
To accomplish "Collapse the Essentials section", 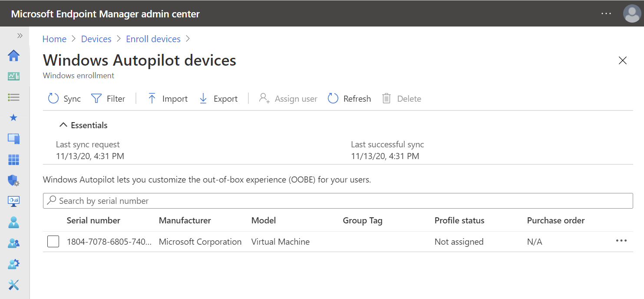I will 83,125.
